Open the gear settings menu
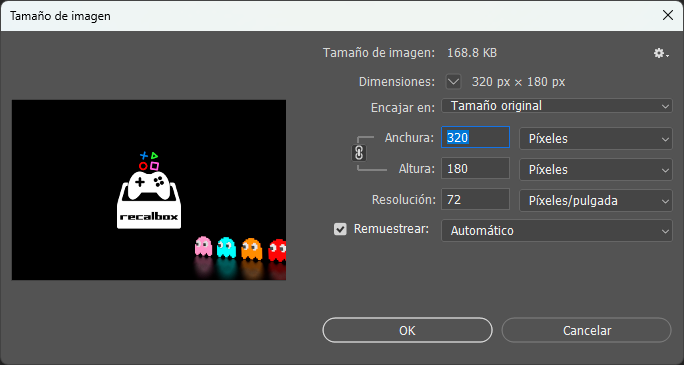 pos(660,54)
